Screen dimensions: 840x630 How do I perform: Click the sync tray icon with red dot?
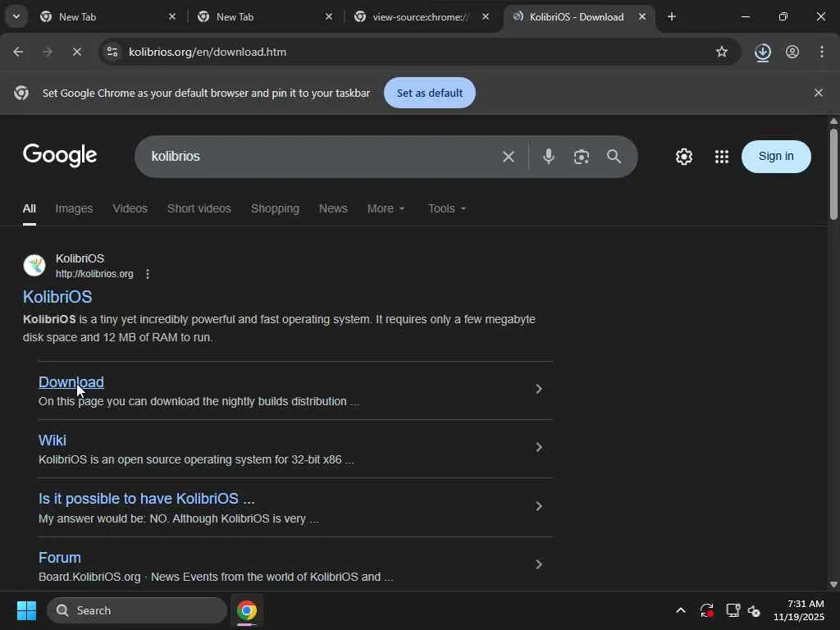click(x=706, y=610)
